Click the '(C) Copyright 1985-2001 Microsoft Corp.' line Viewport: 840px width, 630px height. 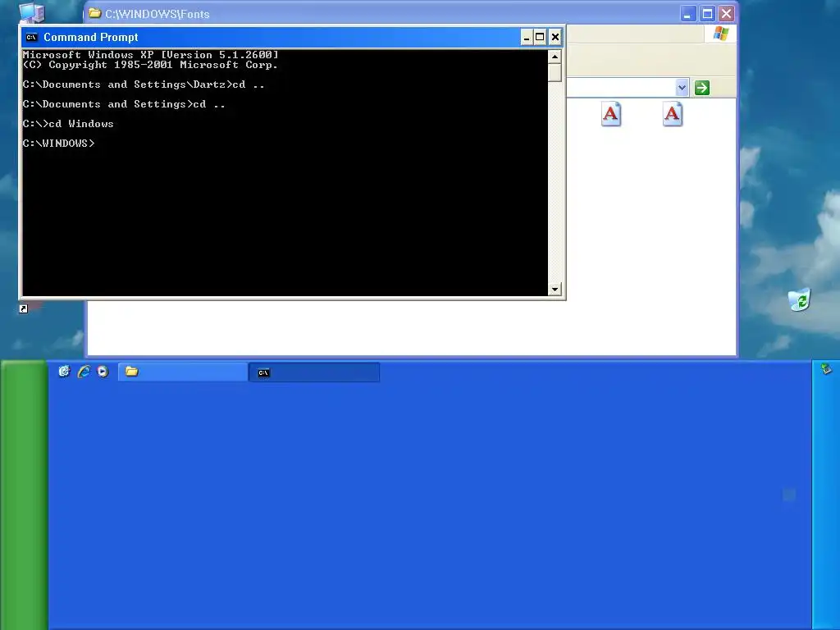(151, 65)
